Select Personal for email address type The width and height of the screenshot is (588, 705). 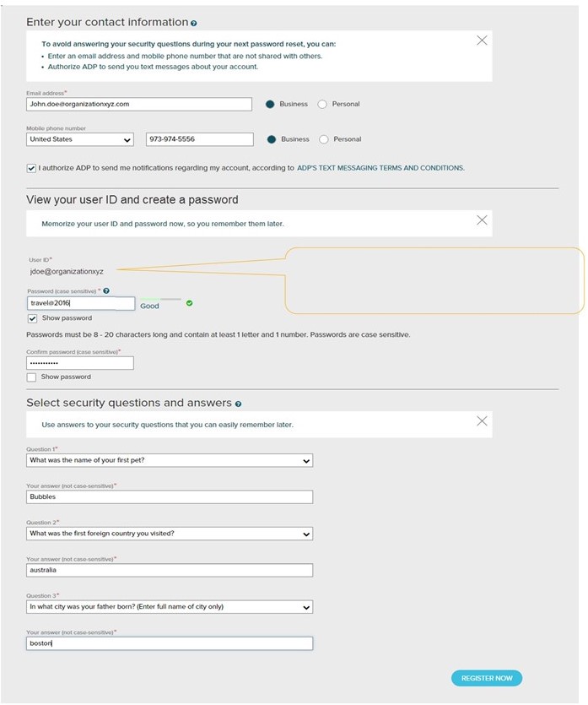click(x=322, y=104)
